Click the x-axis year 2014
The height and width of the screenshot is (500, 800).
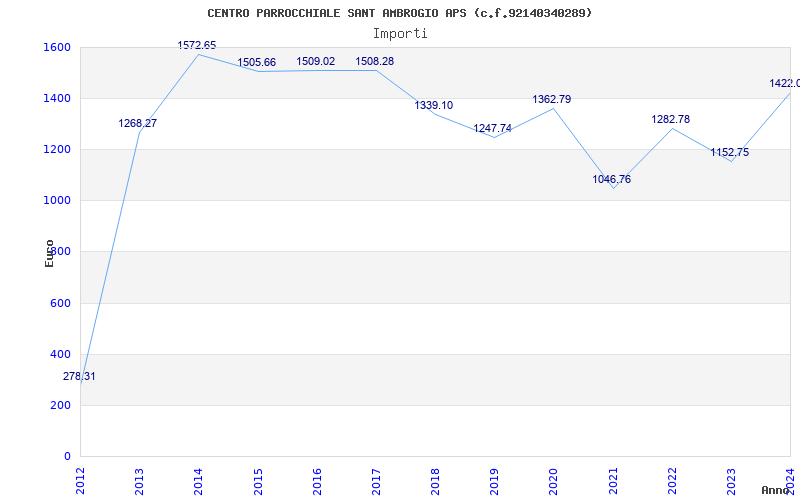pyautogui.click(x=198, y=481)
